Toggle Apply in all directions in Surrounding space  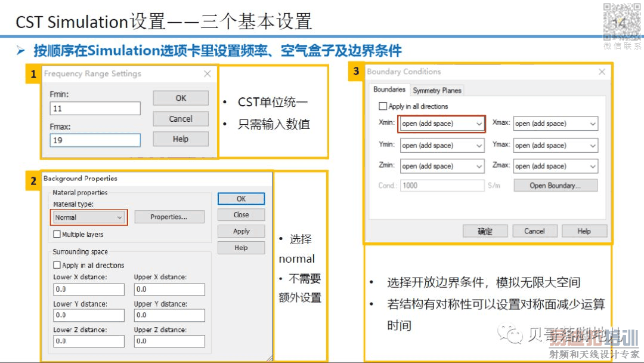[57, 265]
